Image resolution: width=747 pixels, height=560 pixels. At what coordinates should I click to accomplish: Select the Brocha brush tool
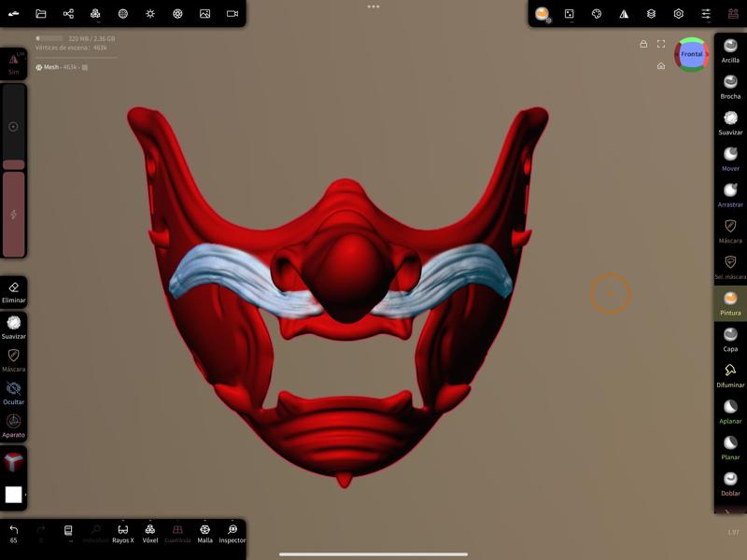[x=730, y=87]
